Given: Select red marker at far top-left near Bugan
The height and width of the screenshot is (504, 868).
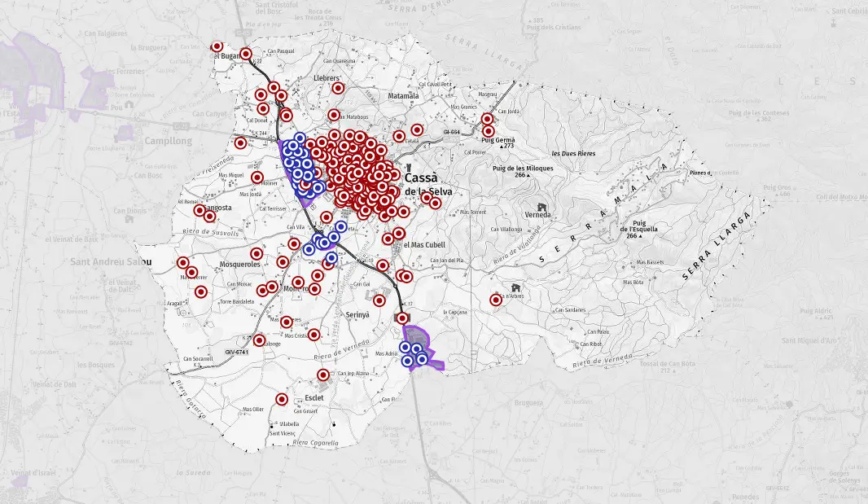Looking at the screenshot, I should (x=217, y=47).
